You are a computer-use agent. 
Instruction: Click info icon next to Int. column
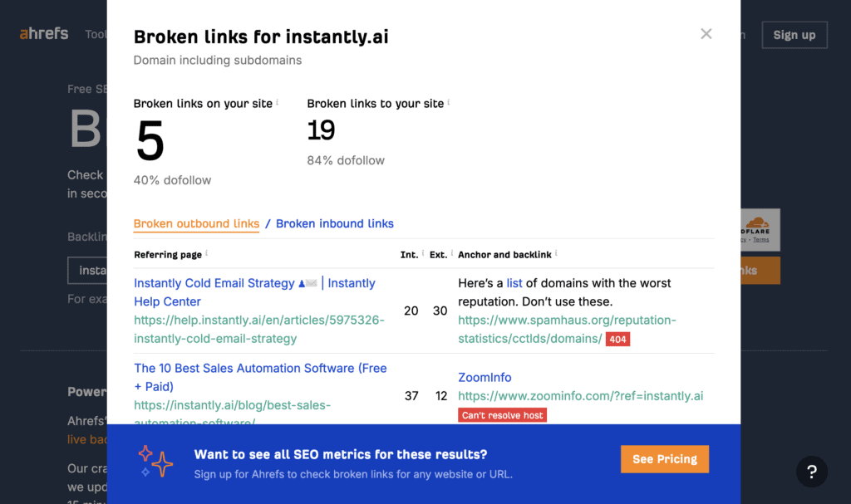(x=422, y=254)
